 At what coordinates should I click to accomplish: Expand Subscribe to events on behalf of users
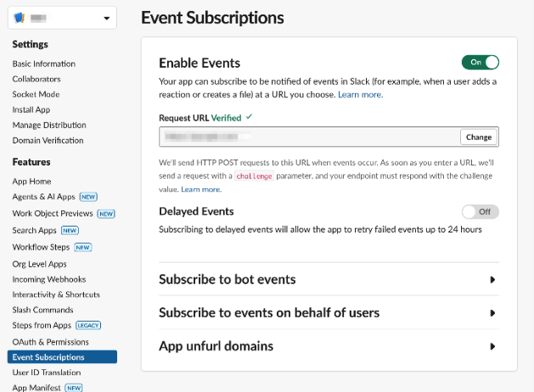click(329, 313)
